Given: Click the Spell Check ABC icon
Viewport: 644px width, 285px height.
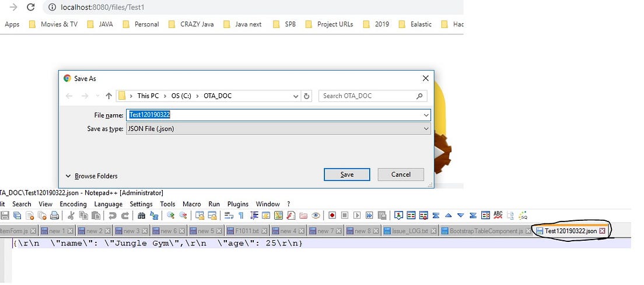Looking at the screenshot, I should pyautogui.click(x=498, y=215).
